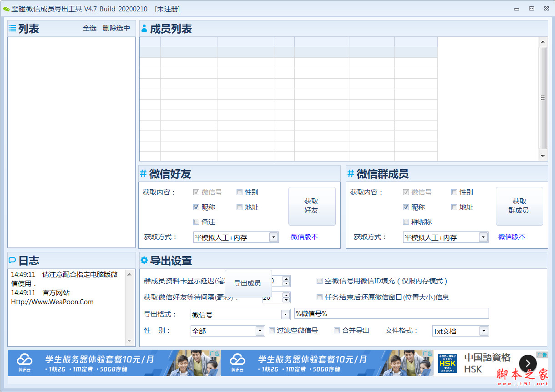Enable the 合并导出 checkbox
Image resolution: width=555 pixels, height=392 pixels.
click(337, 331)
